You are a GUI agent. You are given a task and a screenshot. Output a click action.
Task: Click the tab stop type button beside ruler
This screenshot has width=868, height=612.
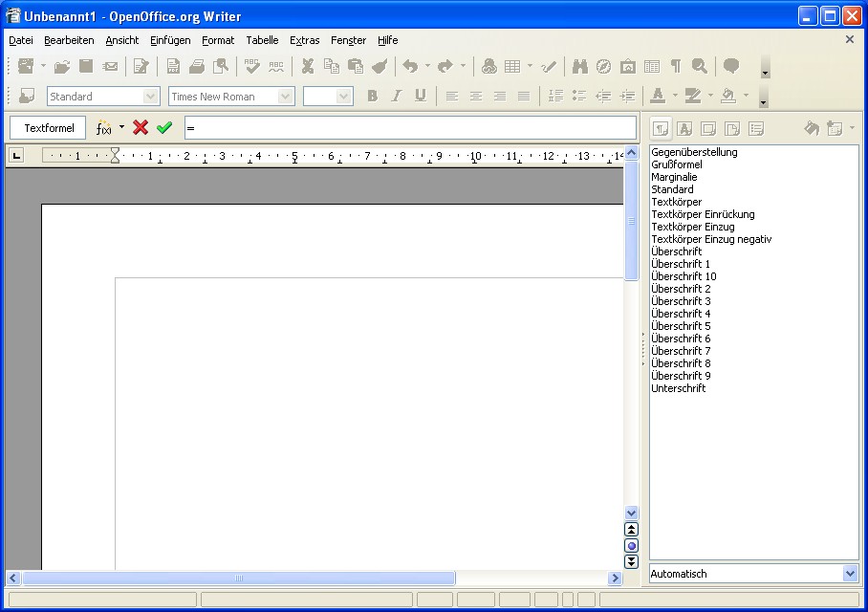click(16, 156)
